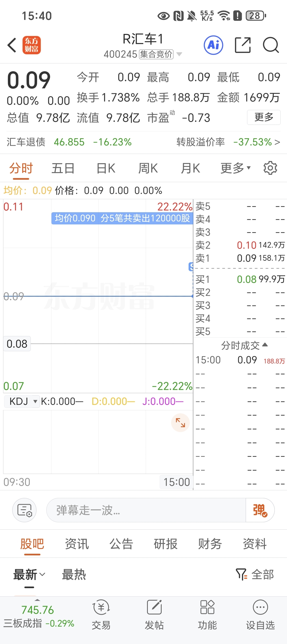Tap the share icon
Screen dimensions: 287x644
coord(243,45)
